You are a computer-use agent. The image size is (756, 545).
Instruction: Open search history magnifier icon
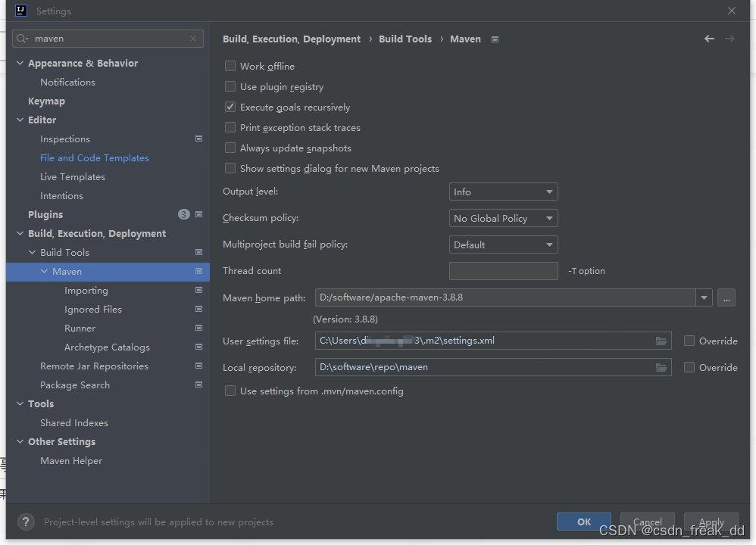click(x=22, y=39)
